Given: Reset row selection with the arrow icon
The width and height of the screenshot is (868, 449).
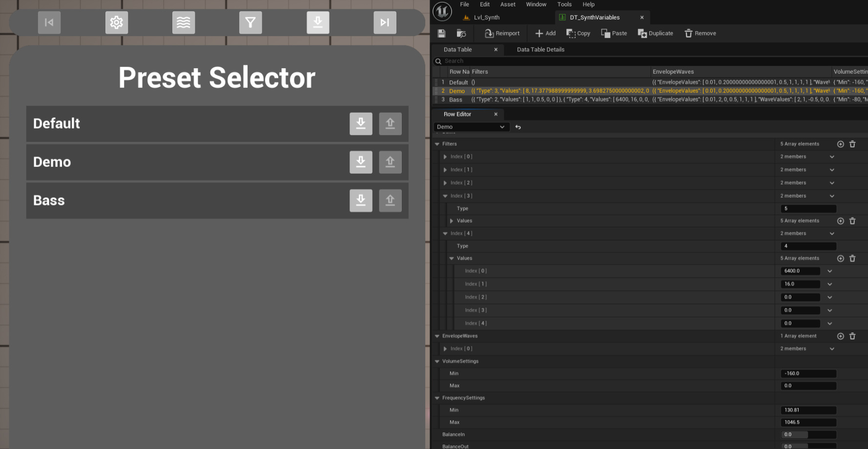Looking at the screenshot, I should tap(518, 127).
